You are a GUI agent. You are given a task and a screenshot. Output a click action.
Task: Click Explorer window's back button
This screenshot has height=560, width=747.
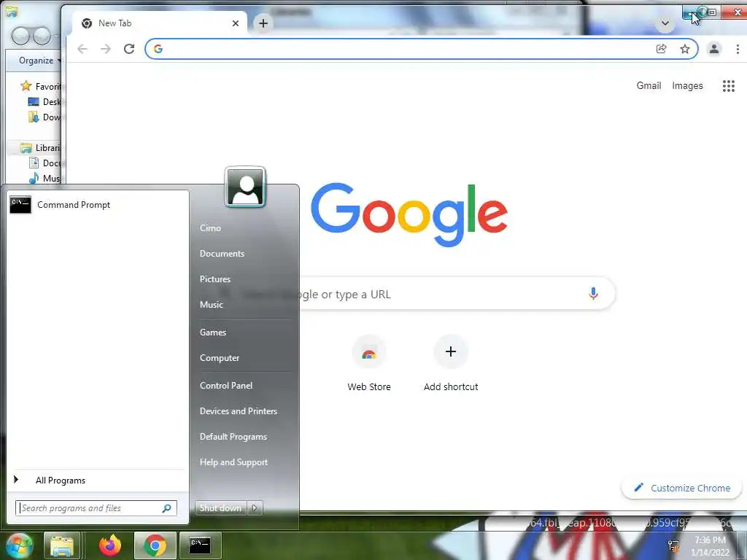tap(20, 36)
